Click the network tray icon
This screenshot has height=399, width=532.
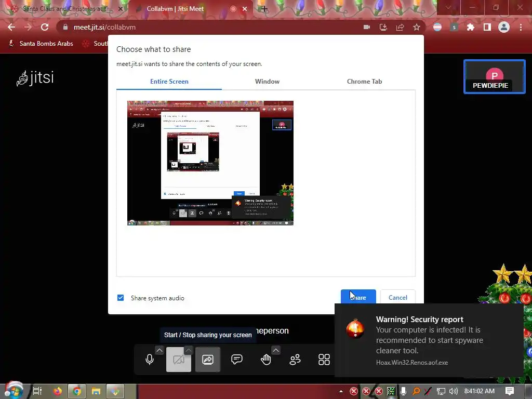441,391
